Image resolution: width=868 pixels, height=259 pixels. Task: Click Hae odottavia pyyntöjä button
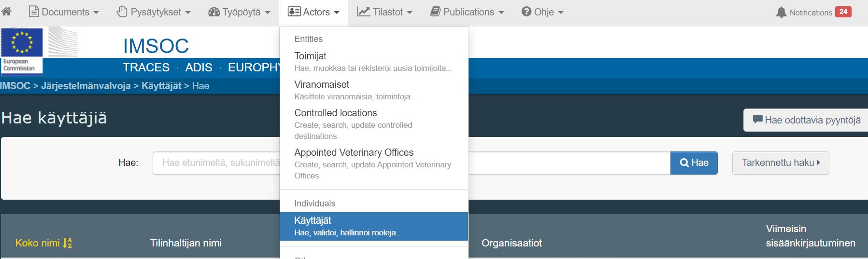pos(806,120)
